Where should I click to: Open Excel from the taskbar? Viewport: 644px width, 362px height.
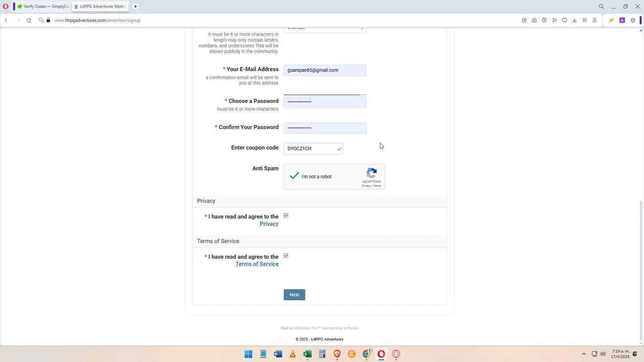point(307,354)
